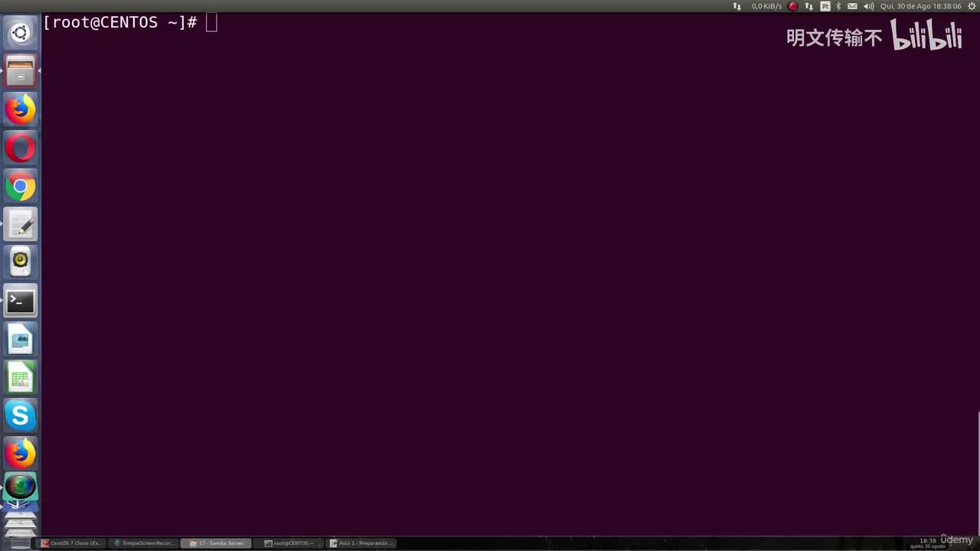Image resolution: width=980 pixels, height=551 pixels.
Task: Launch the Opera browser from the dock
Action: pyautogui.click(x=20, y=148)
